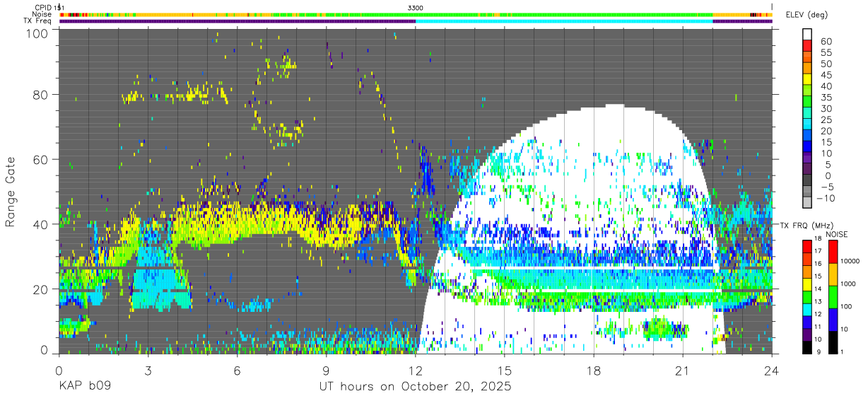
Task: Click NOISE tick label '100'
Action: tap(846, 306)
